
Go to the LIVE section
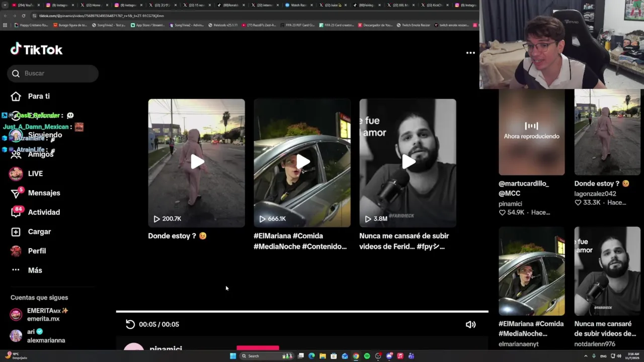click(35, 173)
